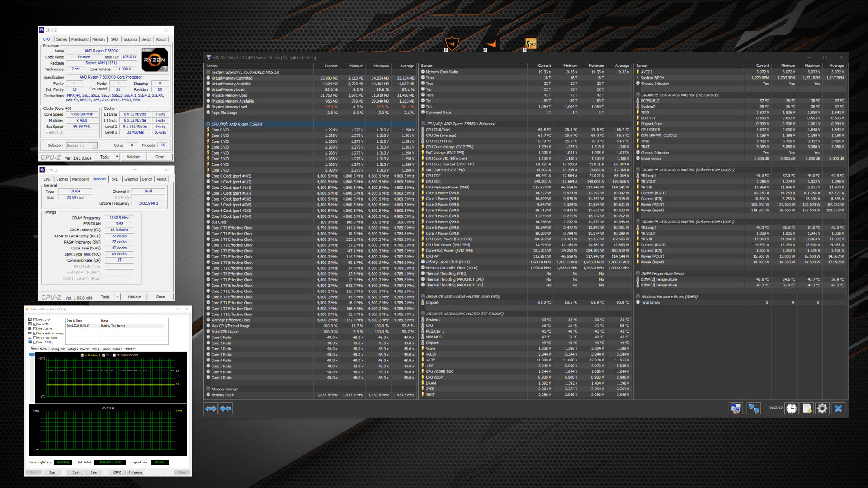Enable the Stress local disks checkbox
The width and height of the screenshot is (868, 488).
click(x=35, y=338)
